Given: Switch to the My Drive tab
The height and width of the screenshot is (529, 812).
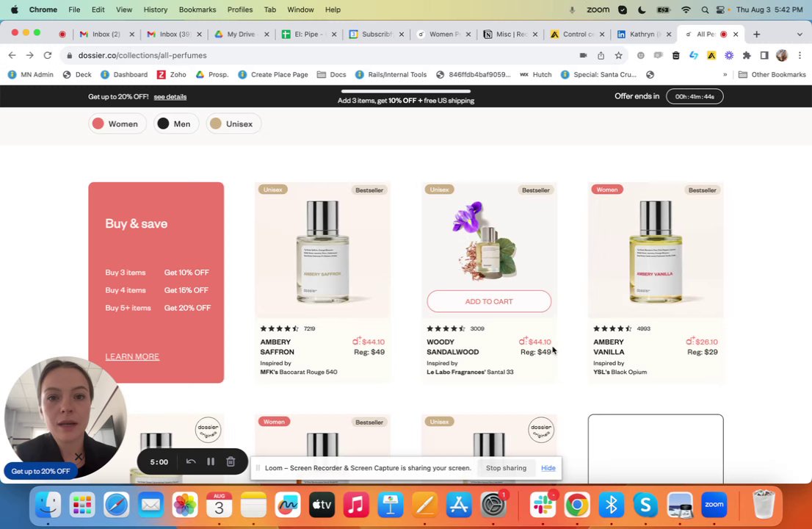Looking at the screenshot, I should (241, 35).
